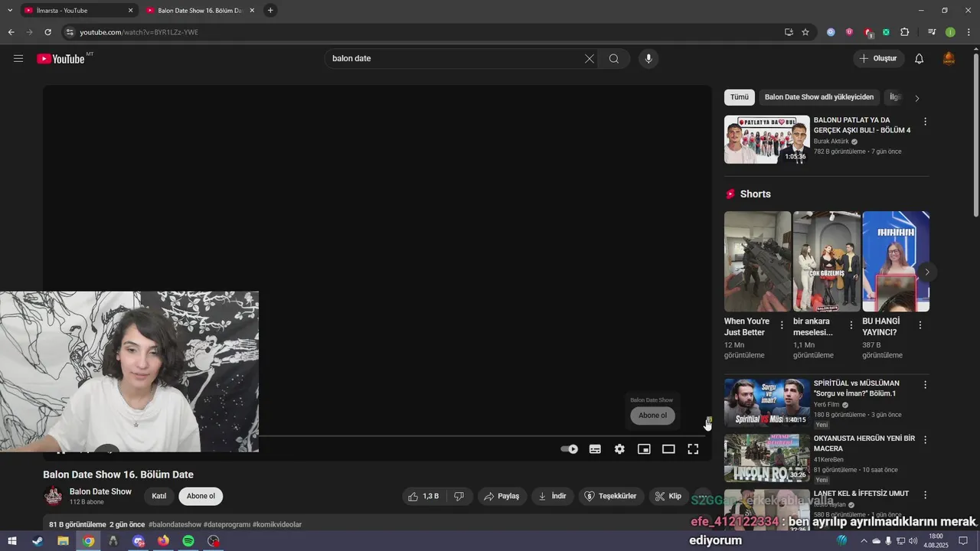Open Chrome media controls icon
Viewport: 980px width, 551px height.
[x=932, y=32]
